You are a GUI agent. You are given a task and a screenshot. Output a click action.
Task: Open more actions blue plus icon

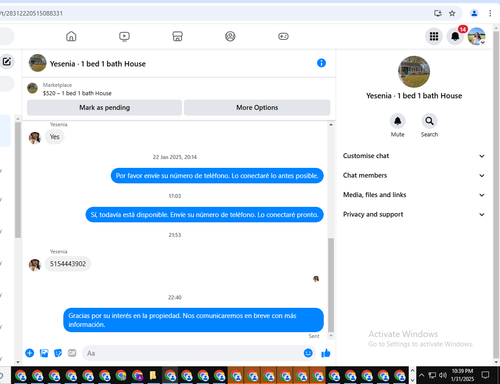click(x=30, y=353)
